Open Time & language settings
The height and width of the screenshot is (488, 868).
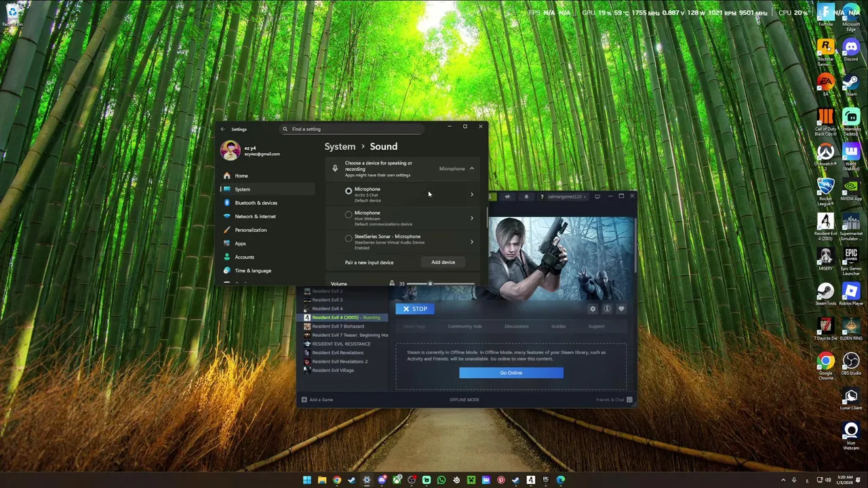click(267, 270)
